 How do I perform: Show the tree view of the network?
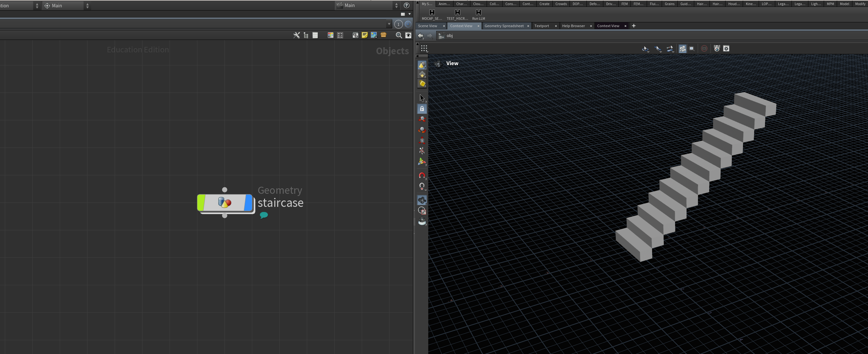306,35
